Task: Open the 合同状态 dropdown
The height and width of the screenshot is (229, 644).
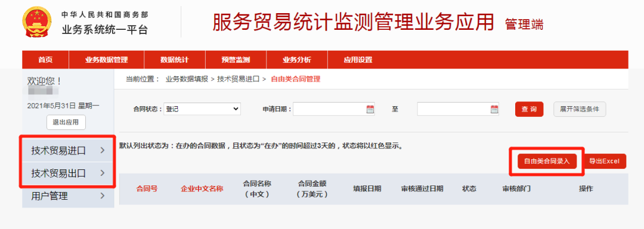Action: (x=202, y=109)
